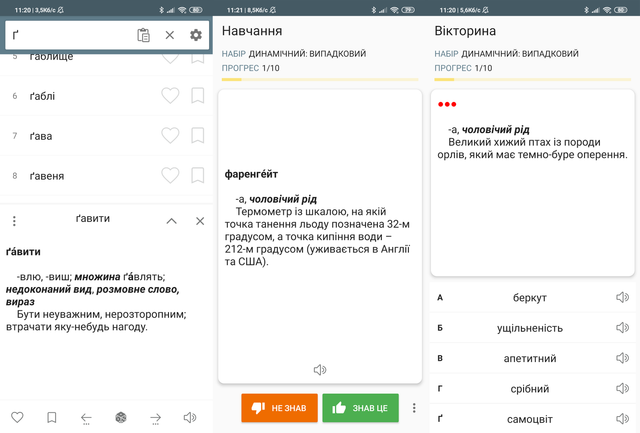Viewport: 640px width, 433px height.
Task: Go to next word arrow
Action: point(155,418)
